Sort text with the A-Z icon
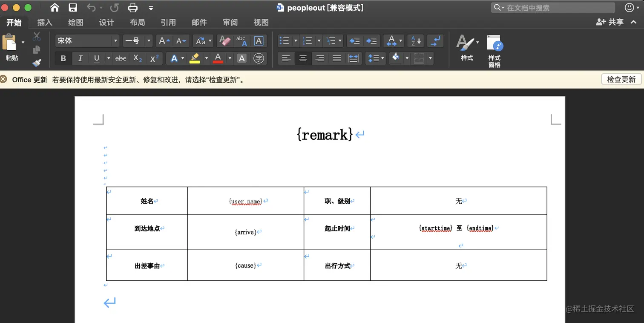644x323 pixels. [x=416, y=41]
